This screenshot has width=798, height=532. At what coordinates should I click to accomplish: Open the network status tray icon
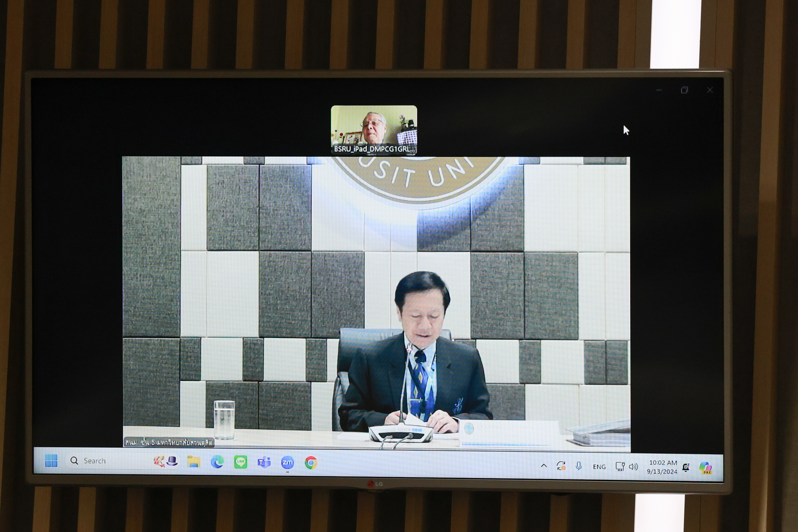pyautogui.click(x=620, y=467)
